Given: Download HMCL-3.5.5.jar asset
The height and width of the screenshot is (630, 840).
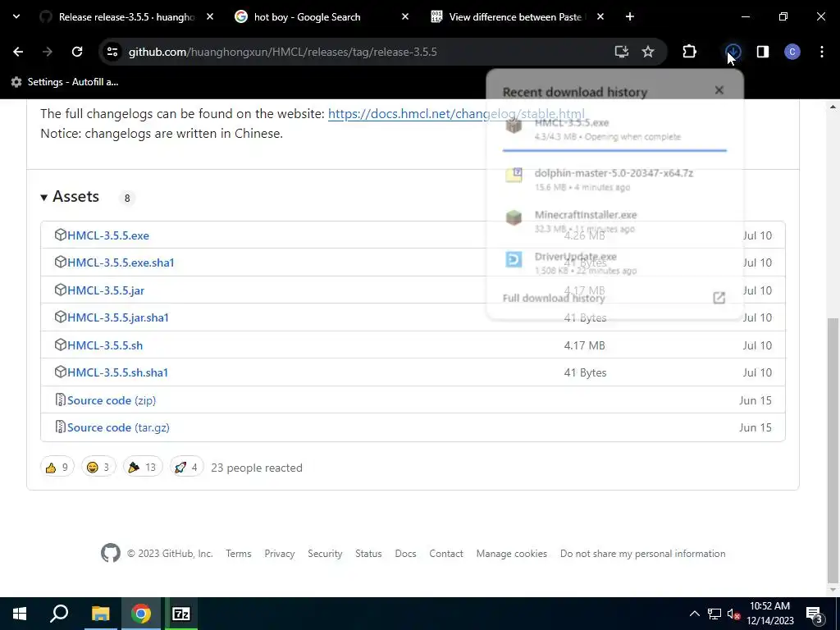Looking at the screenshot, I should [106, 290].
